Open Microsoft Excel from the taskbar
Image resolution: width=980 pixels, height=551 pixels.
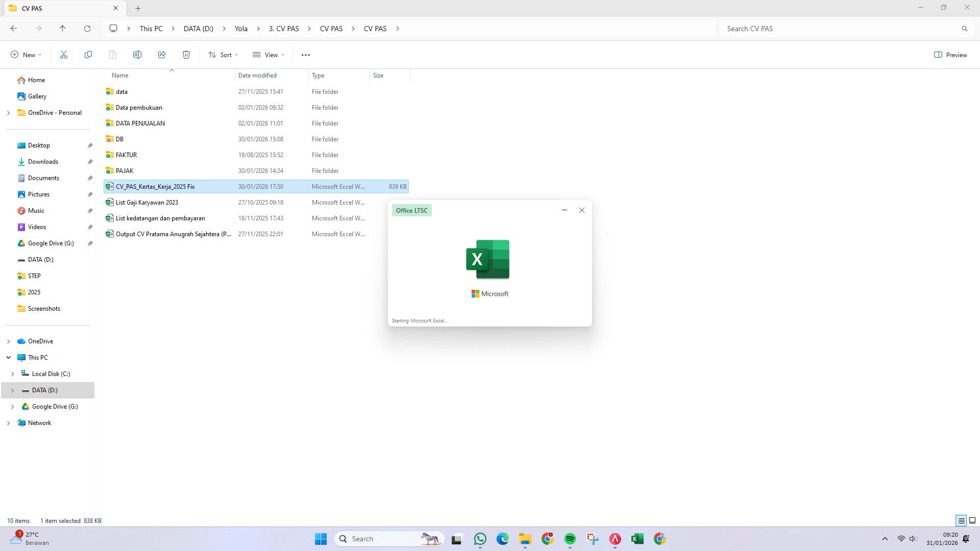(x=636, y=538)
